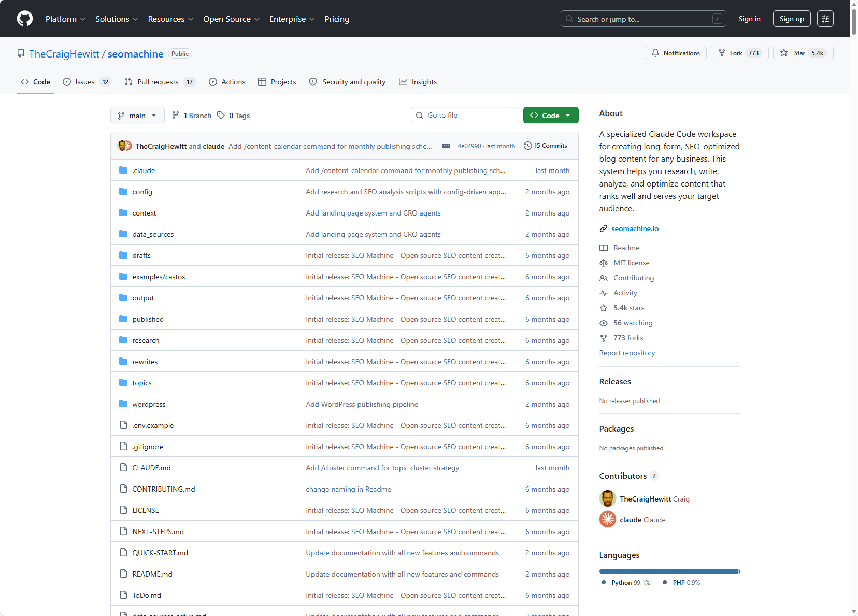Star the seomachine repository

[803, 53]
